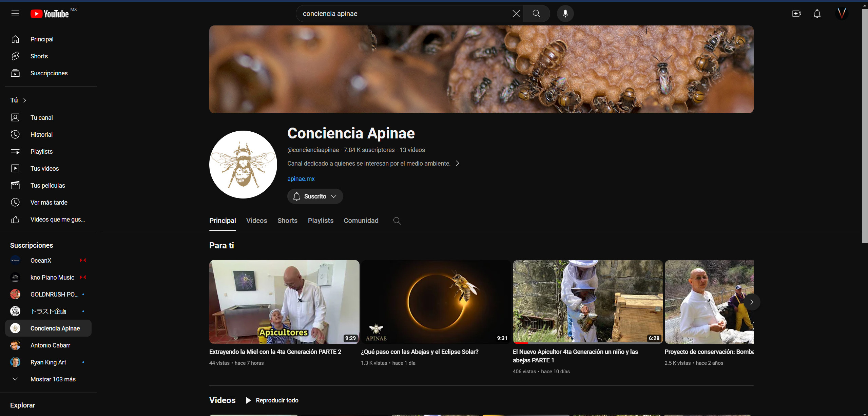Click Reproducir todo button
The width and height of the screenshot is (868, 416).
click(x=272, y=400)
